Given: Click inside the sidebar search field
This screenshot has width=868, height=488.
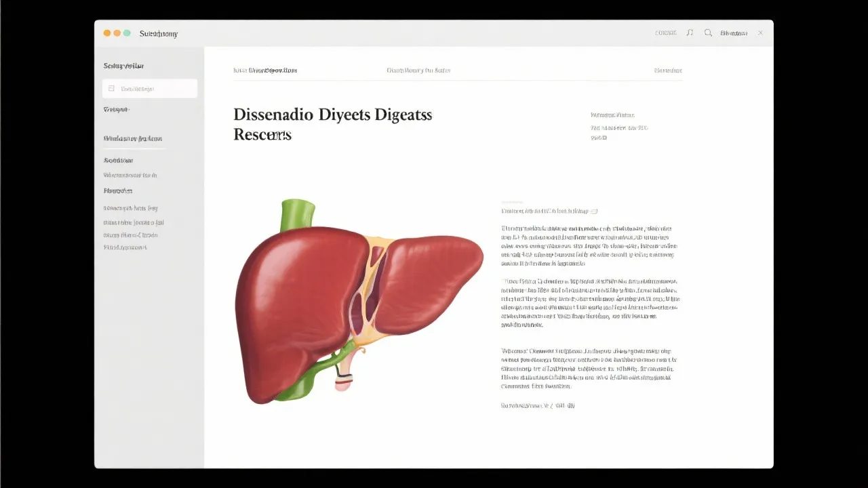Looking at the screenshot, I should coord(149,88).
